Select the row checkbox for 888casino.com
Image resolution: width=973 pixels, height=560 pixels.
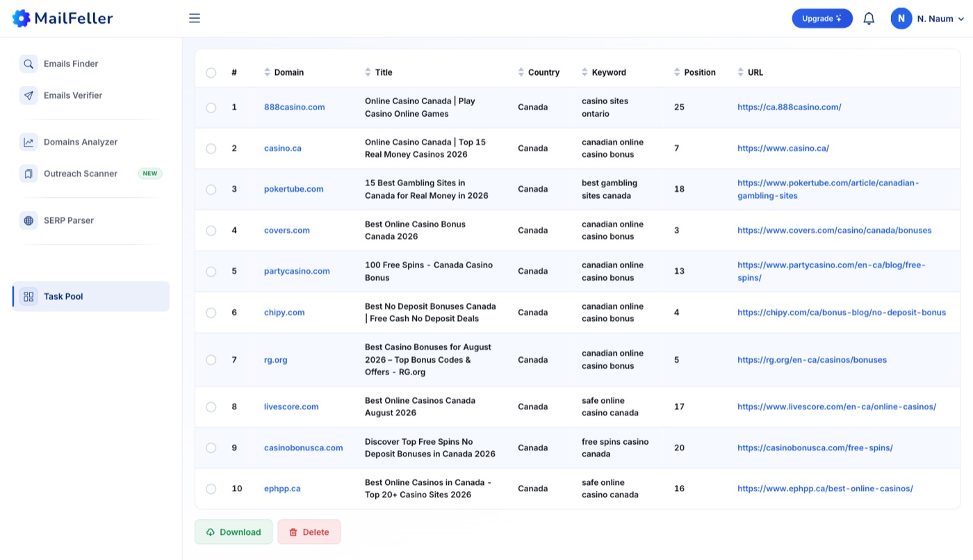pyautogui.click(x=211, y=108)
